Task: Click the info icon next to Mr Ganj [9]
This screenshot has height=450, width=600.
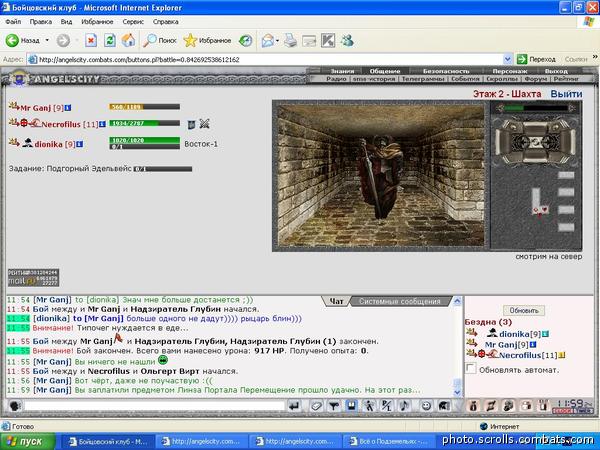Action: tap(68, 108)
